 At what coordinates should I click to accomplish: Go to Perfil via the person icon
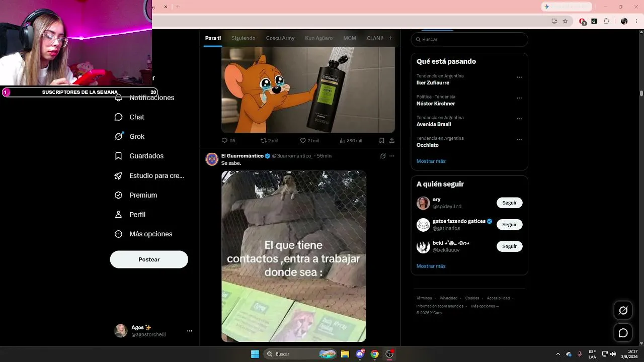point(118,215)
